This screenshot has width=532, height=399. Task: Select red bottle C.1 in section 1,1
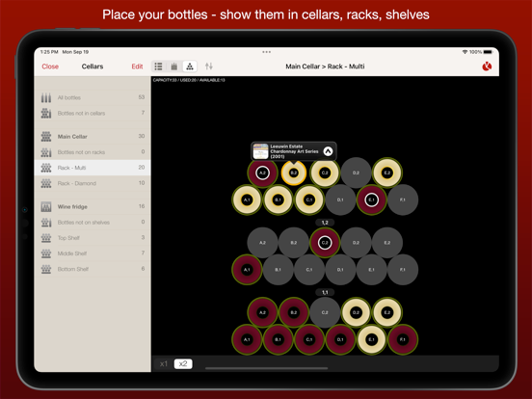(309, 339)
